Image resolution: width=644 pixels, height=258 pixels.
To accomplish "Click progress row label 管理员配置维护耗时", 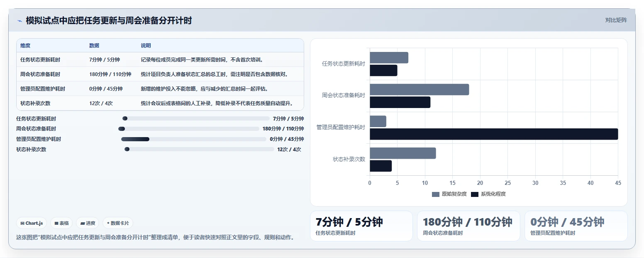I will (39, 139).
